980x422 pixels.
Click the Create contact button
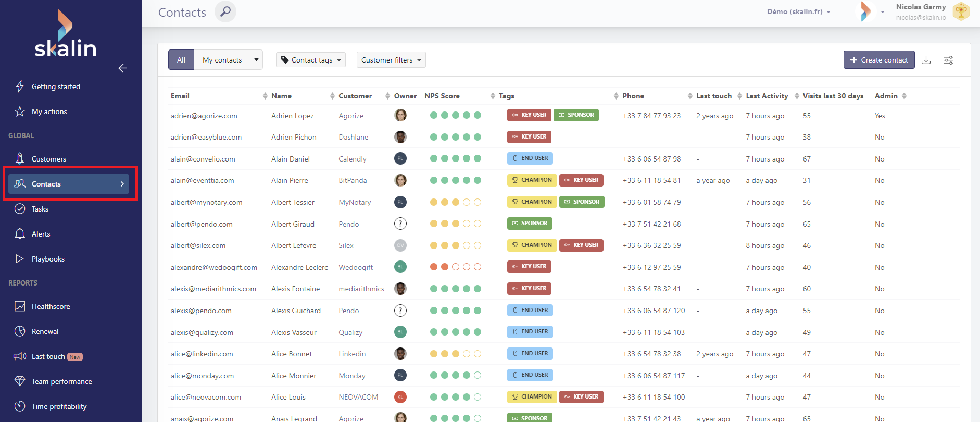click(878, 60)
